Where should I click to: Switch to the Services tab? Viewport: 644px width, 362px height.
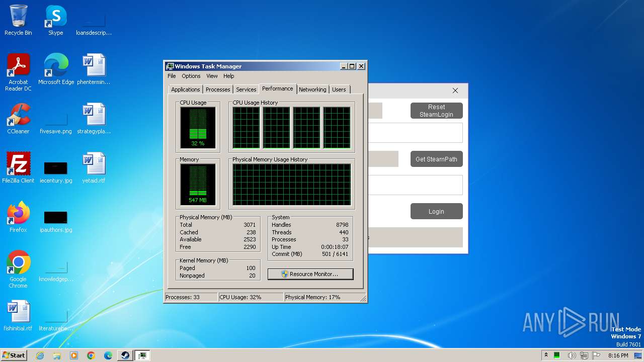tap(246, 89)
